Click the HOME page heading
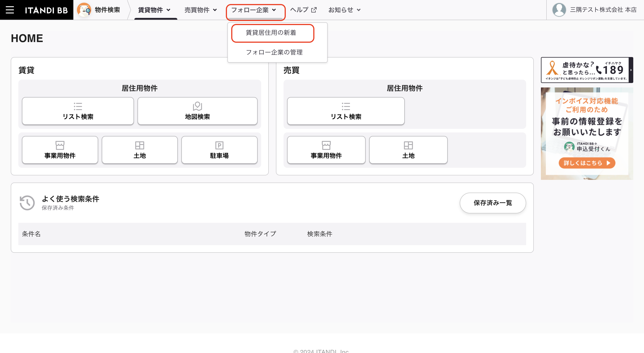 [x=27, y=38]
